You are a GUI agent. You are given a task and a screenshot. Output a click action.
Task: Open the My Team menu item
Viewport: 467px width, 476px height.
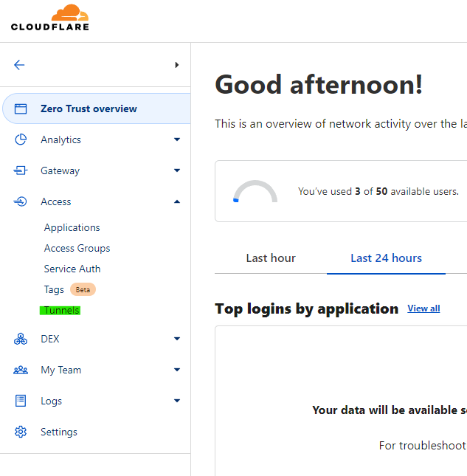[x=61, y=370]
